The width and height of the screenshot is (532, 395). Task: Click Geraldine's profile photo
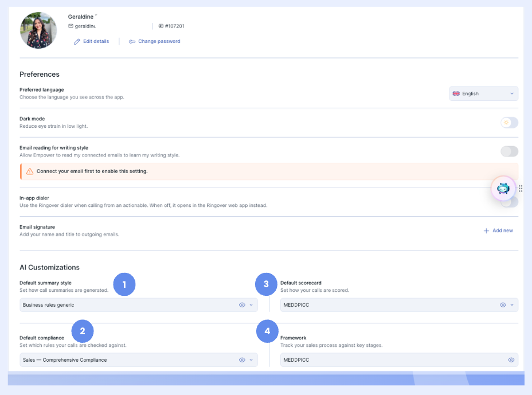tap(38, 30)
